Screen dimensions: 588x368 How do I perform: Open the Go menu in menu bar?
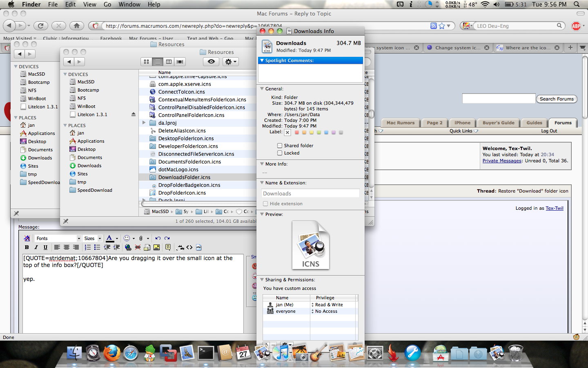pos(107,4)
